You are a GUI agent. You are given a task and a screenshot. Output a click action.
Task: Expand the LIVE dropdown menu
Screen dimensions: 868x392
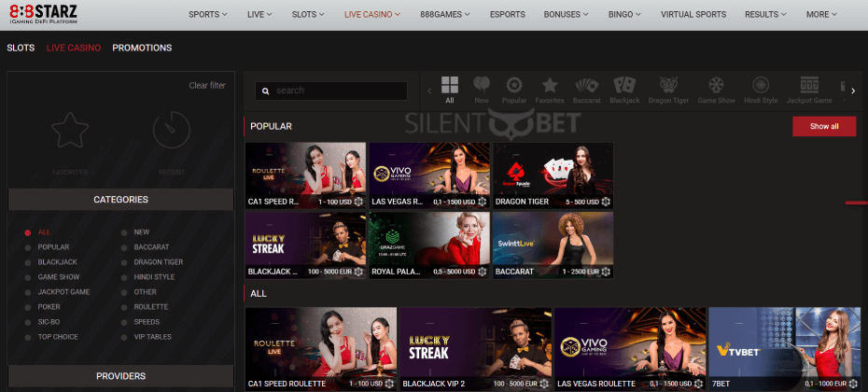tap(259, 14)
